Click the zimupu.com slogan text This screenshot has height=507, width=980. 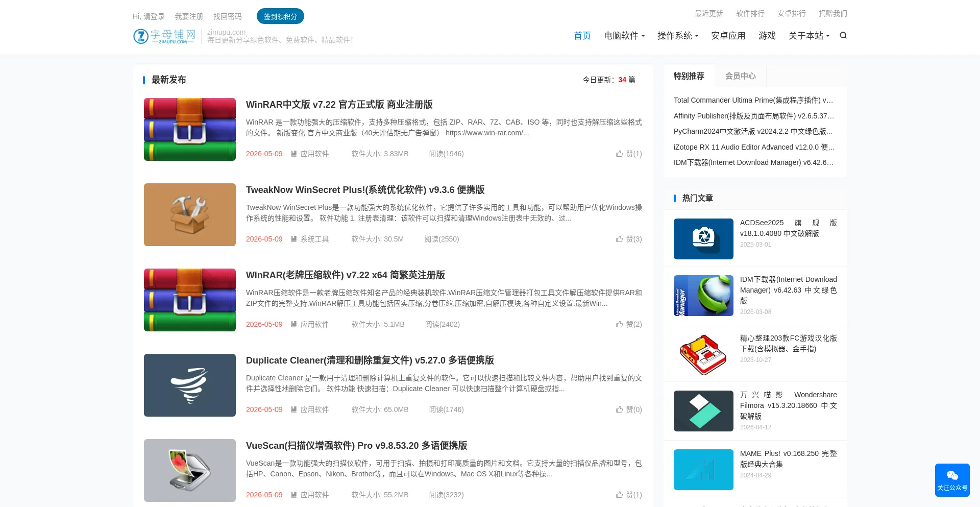pos(280,36)
